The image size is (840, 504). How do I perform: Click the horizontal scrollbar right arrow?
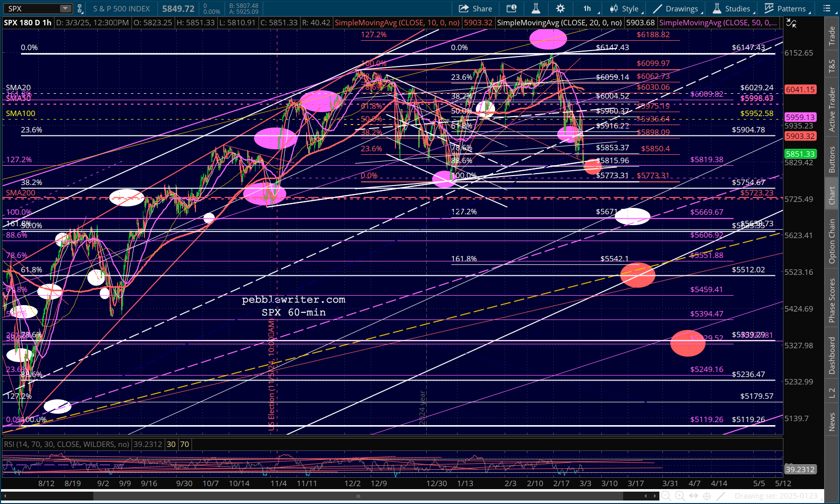tap(655, 496)
